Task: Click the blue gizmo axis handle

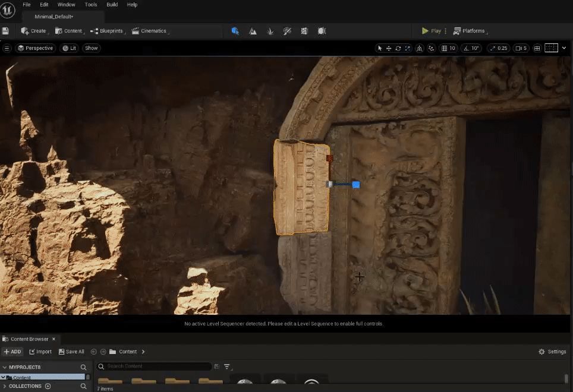Action: 355,185
